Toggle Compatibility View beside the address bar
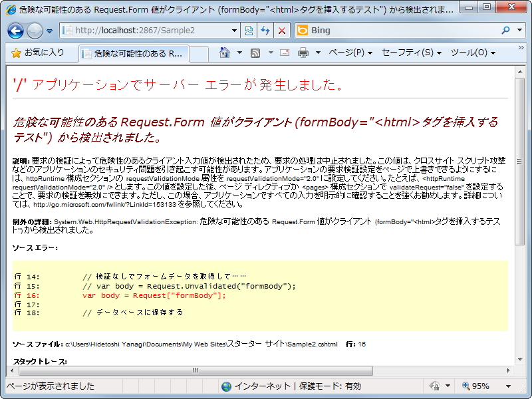Screen dimensions: 532x399 tap(247, 31)
